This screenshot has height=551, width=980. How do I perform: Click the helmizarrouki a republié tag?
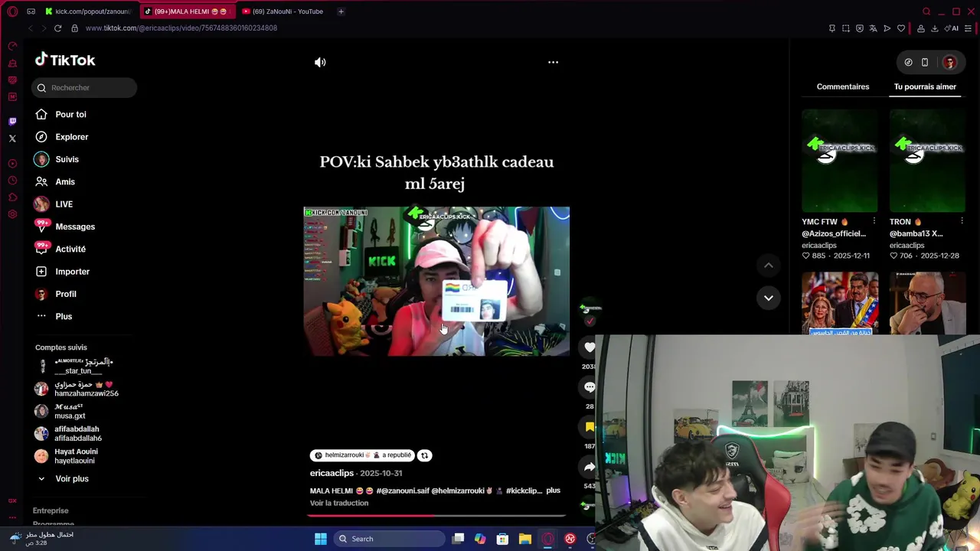(362, 455)
